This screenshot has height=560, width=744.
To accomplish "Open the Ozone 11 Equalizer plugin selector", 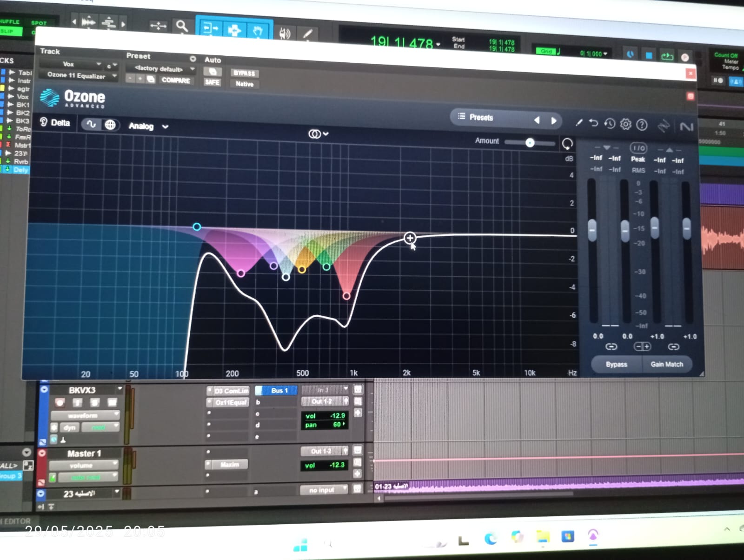I will coord(79,75).
